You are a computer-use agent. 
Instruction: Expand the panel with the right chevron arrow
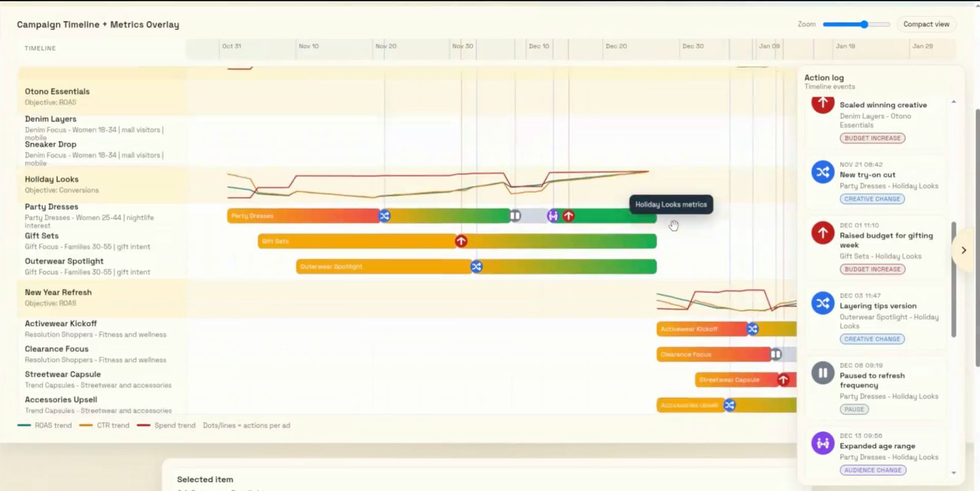click(963, 250)
